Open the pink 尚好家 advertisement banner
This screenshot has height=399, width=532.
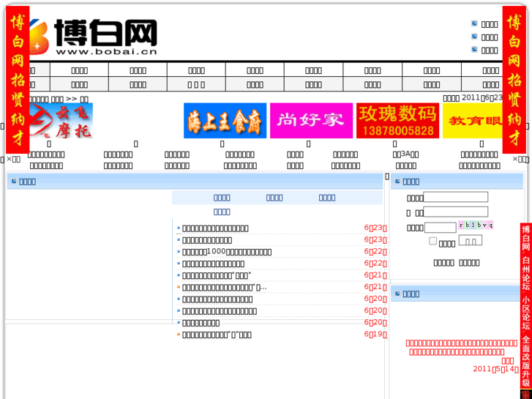coord(311,121)
